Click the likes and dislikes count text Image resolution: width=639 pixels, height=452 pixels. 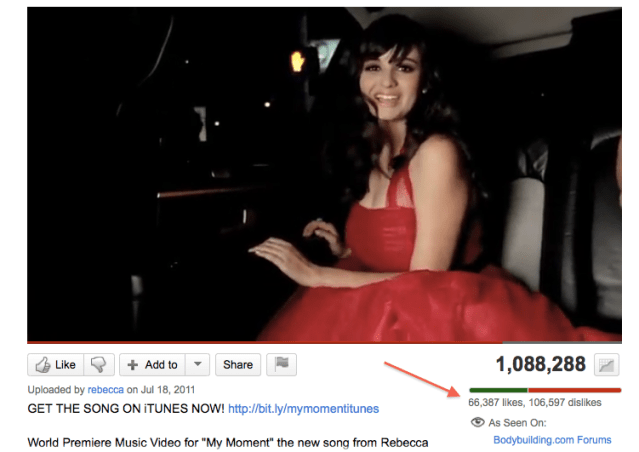[535, 402]
